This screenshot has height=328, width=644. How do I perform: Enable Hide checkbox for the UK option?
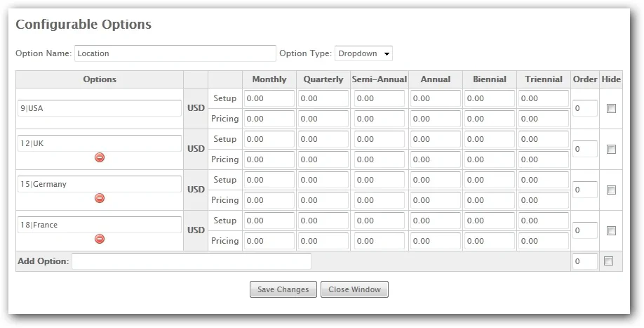pos(611,150)
